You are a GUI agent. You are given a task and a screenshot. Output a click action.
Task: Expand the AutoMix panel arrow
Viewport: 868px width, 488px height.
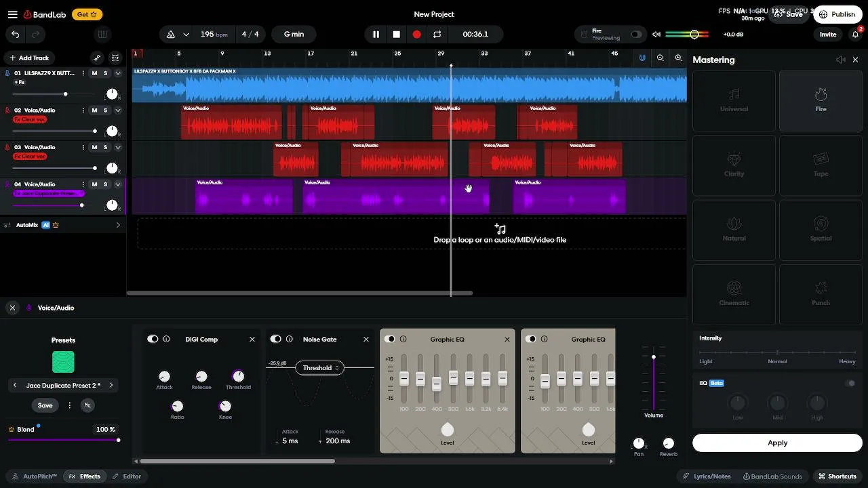click(x=118, y=225)
